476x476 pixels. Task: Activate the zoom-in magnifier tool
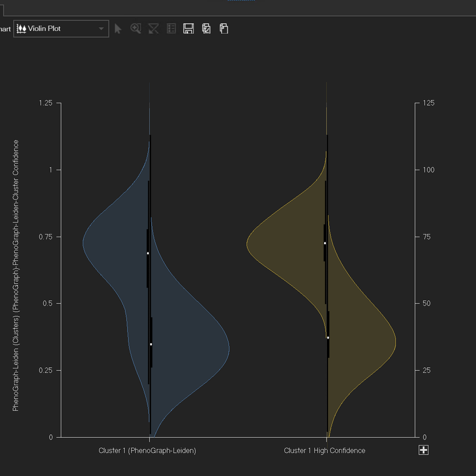click(136, 29)
